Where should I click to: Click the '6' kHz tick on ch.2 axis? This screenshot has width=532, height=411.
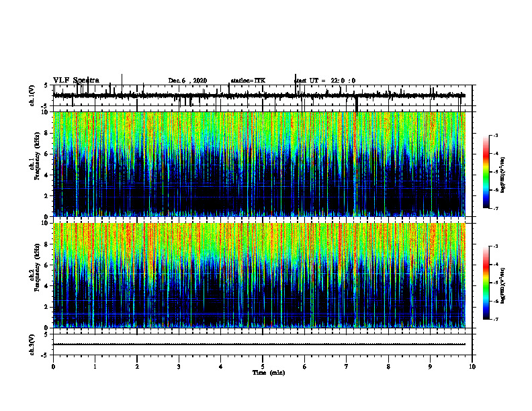point(47,265)
